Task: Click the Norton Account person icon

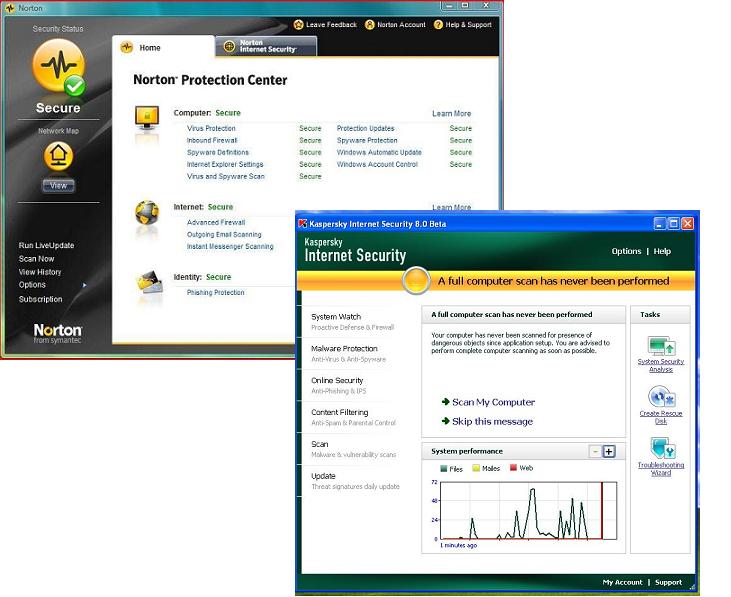Action: coord(370,25)
